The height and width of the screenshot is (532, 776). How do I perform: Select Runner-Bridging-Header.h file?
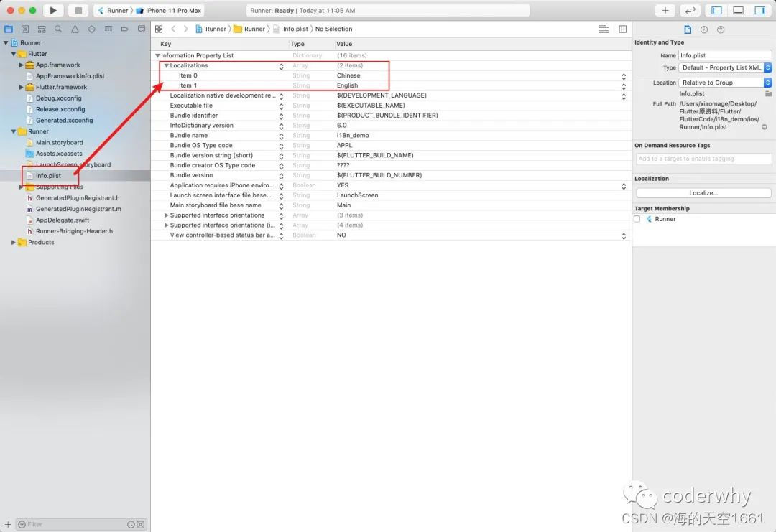[x=74, y=231]
